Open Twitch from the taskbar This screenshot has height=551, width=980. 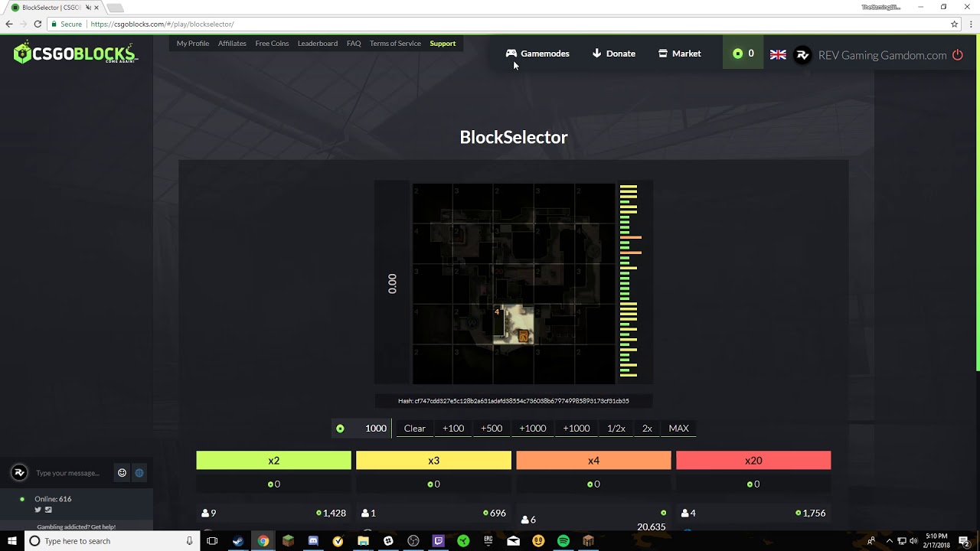[439, 541]
